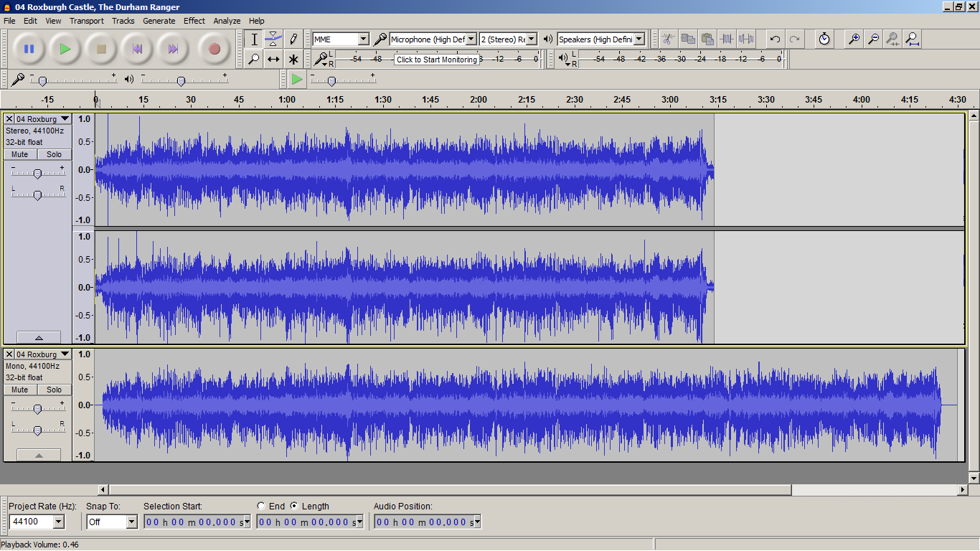Open the Project Rate dropdown
This screenshot has height=551, width=980.
click(x=58, y=522)
